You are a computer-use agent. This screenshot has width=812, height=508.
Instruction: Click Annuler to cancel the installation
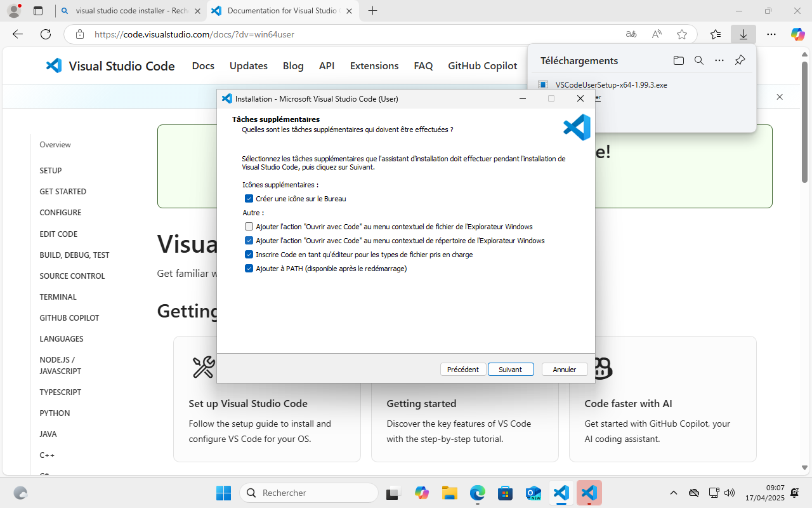coord(565,370)
